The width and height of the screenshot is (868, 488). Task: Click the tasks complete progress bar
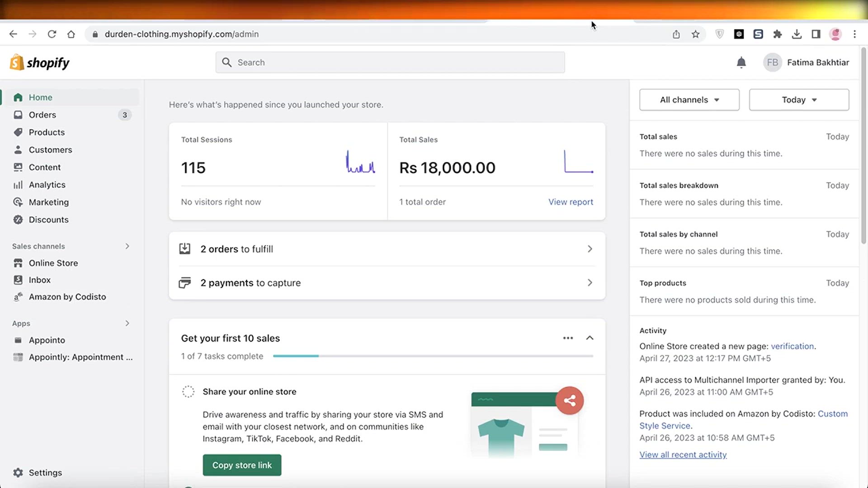433,356
